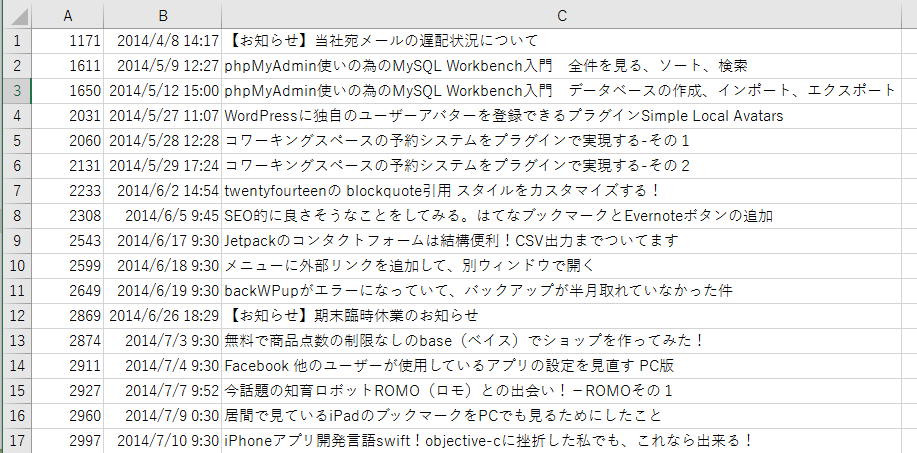Click Facebook アプリの設定 title cell
Image resolution: width=917 pixels, height=453 pixels.
(x=561, y=366)
